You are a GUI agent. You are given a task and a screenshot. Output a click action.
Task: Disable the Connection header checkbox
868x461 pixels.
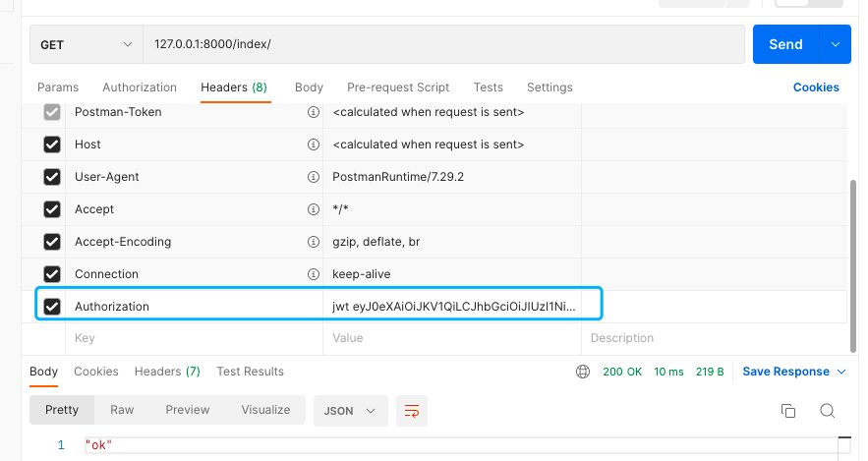[52, 274]
